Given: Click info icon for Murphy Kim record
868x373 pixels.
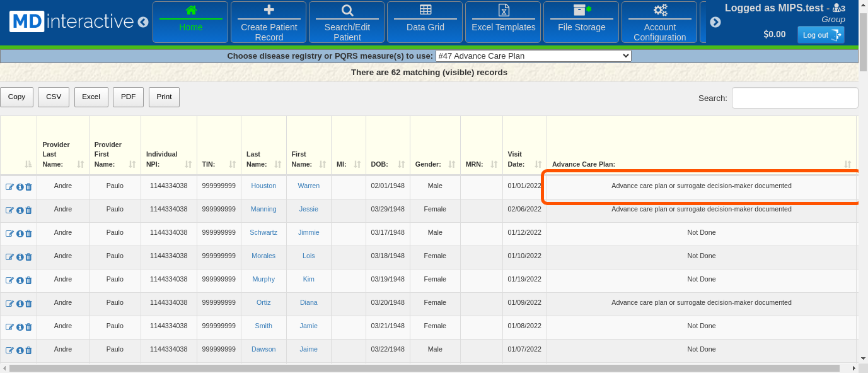Looking at the screenshot, I should click(20, 280).
